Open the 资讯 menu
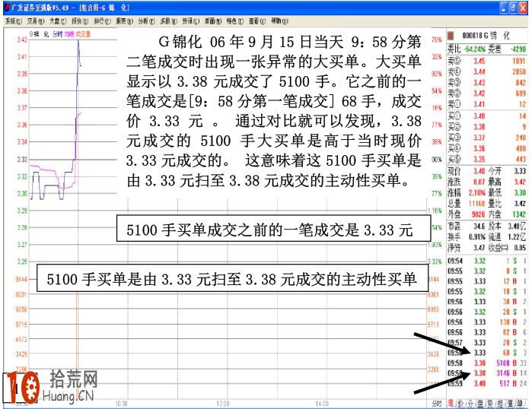This screenshot has height=409, width=532. [191, 21]
